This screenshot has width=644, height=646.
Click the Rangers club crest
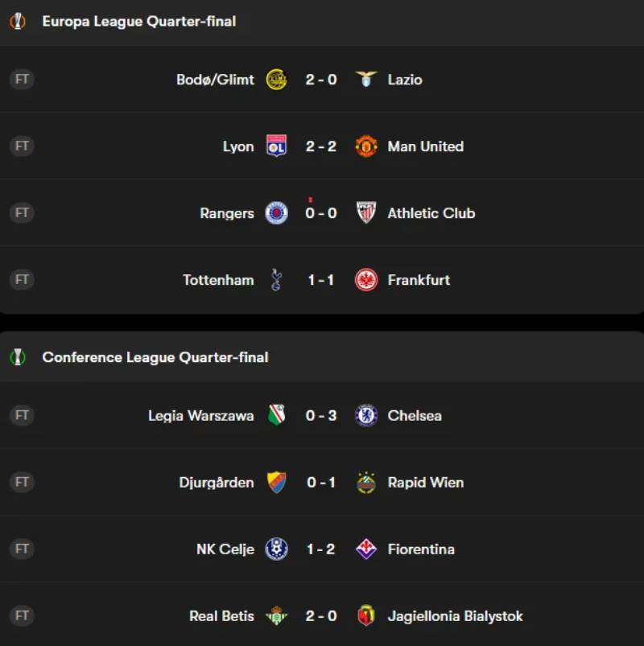pos(276,213)
